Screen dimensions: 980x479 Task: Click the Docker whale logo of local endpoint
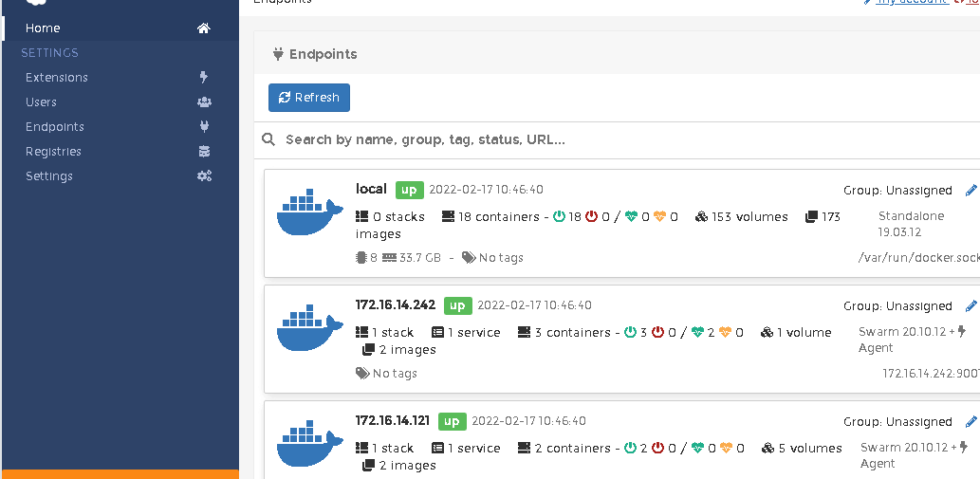310,212
